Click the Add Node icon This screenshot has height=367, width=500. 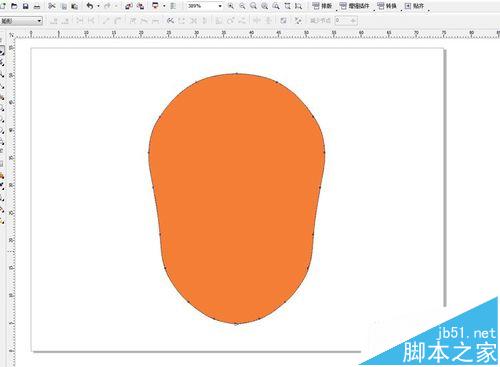pyautogui.click(x=54, y=21)
